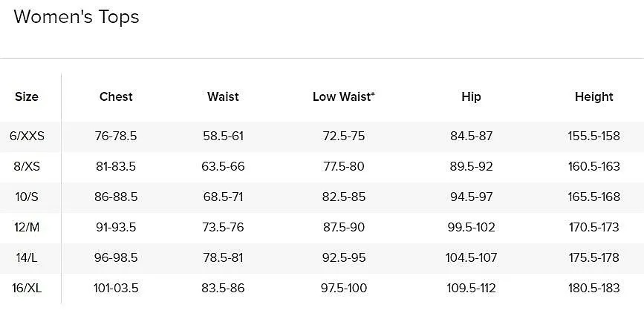
Task: Select the 8/XS size row label
Action: (x=27, y=166)
